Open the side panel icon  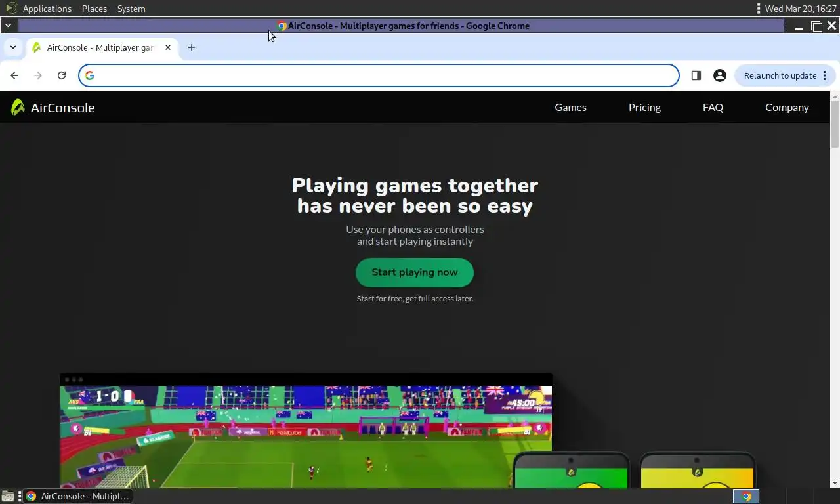(x=696, y=75)
